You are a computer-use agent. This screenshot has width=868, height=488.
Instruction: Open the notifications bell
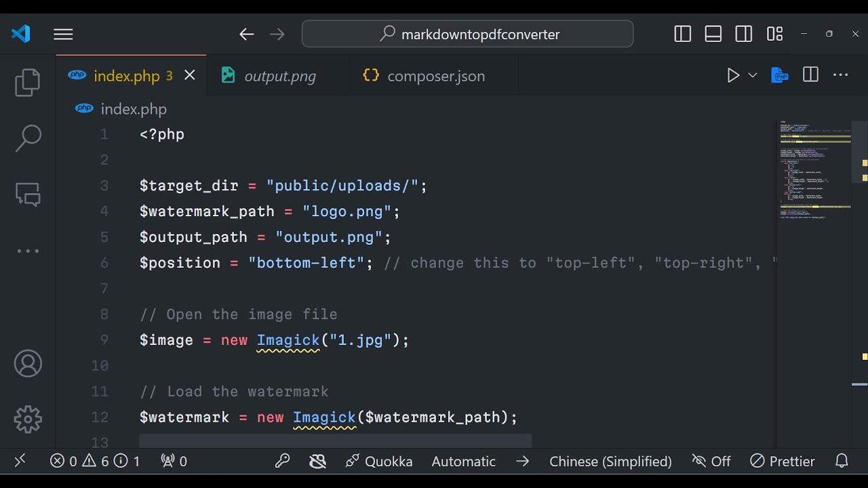(x=842, y=462)
